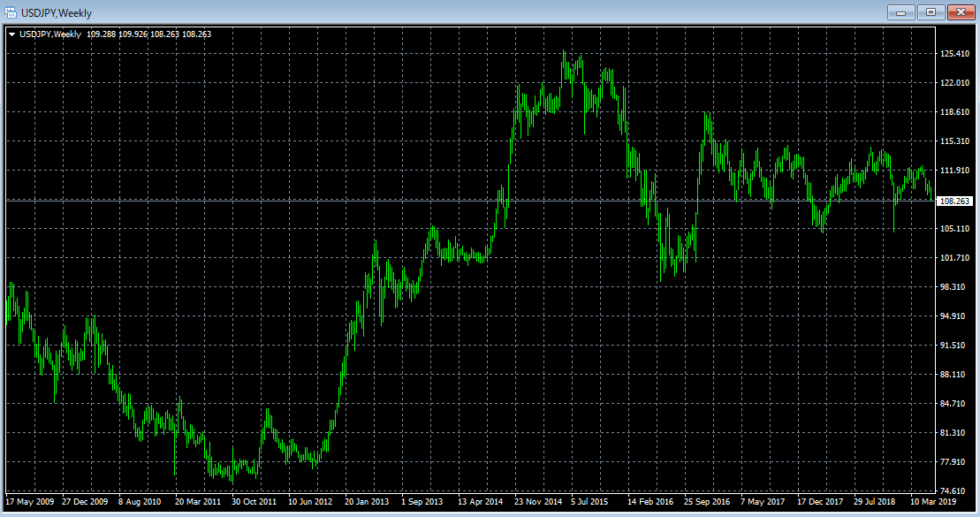Click the 30 Oct 2011 date label

click(254, 501)
